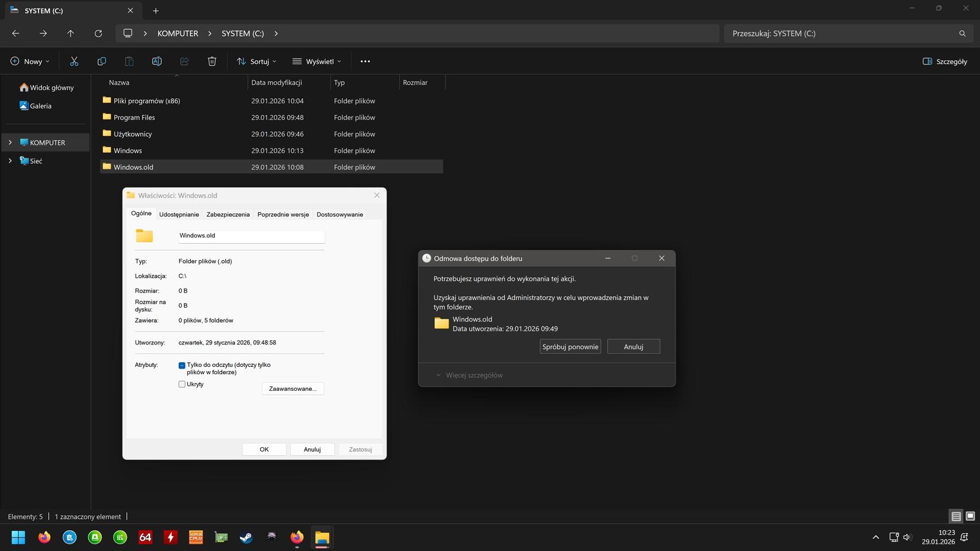Open Steam from the taskbar
This screenshot has width=980, height=551.
point(246,537)
